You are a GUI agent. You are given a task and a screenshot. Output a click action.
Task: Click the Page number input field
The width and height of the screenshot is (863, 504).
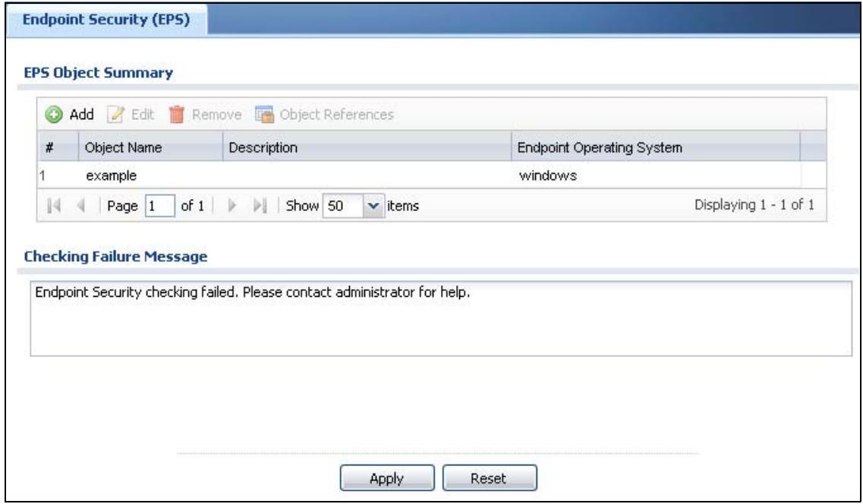pyautogui.click(x=160, y=206)
